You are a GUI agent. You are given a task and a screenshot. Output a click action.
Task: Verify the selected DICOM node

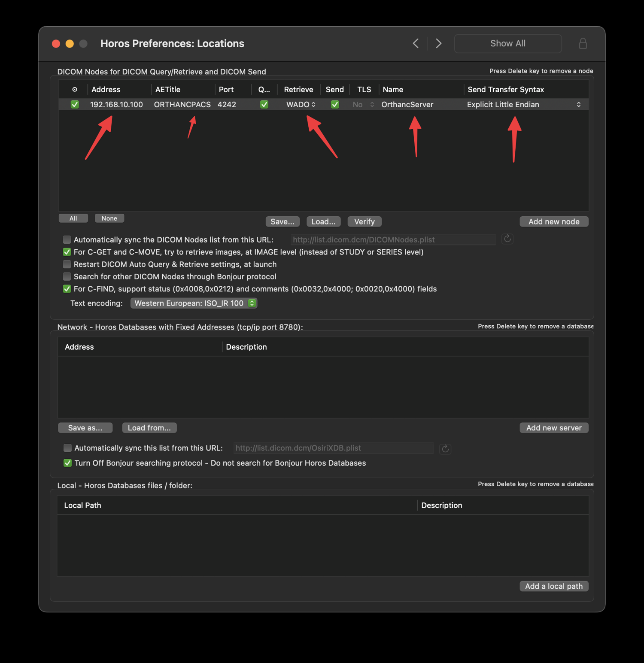(365, 221)
